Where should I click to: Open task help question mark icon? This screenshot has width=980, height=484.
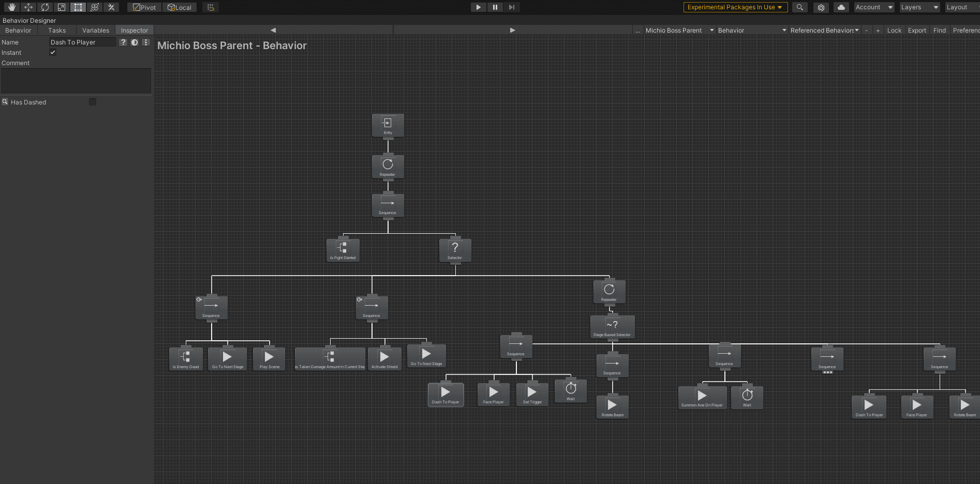point(123,42)
